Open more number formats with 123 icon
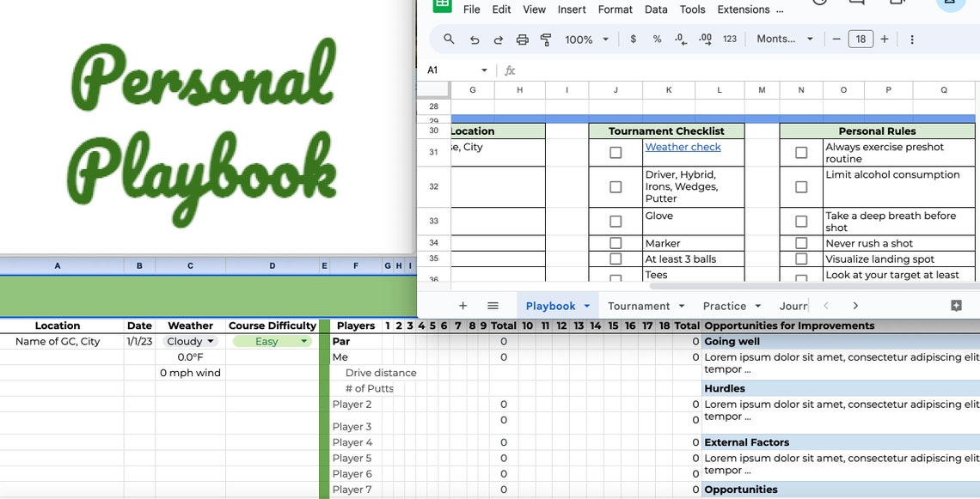 [x=729, y=39]
